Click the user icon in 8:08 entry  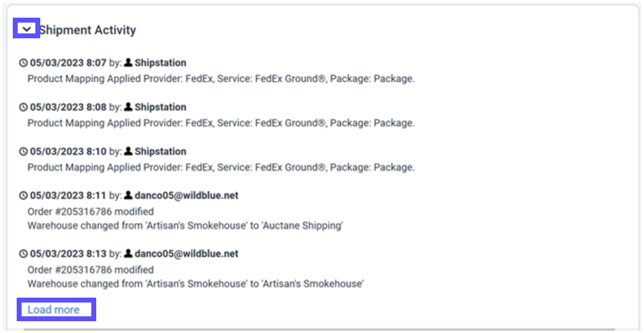coord(128,107)
